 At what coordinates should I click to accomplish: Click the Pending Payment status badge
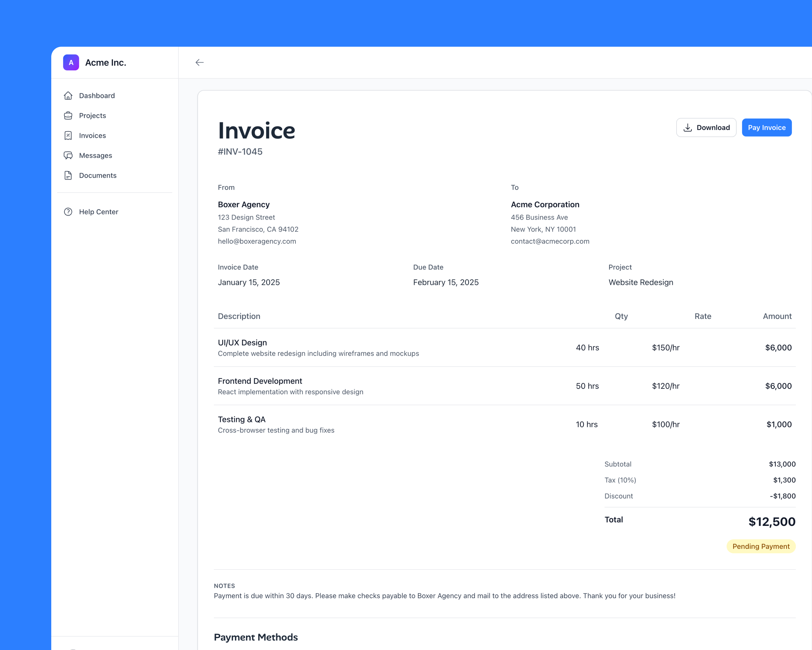[x=761, y=546]
